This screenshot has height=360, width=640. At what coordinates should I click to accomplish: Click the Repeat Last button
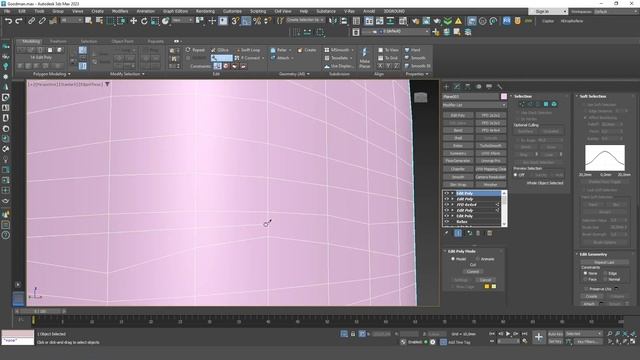pos(604,262)
